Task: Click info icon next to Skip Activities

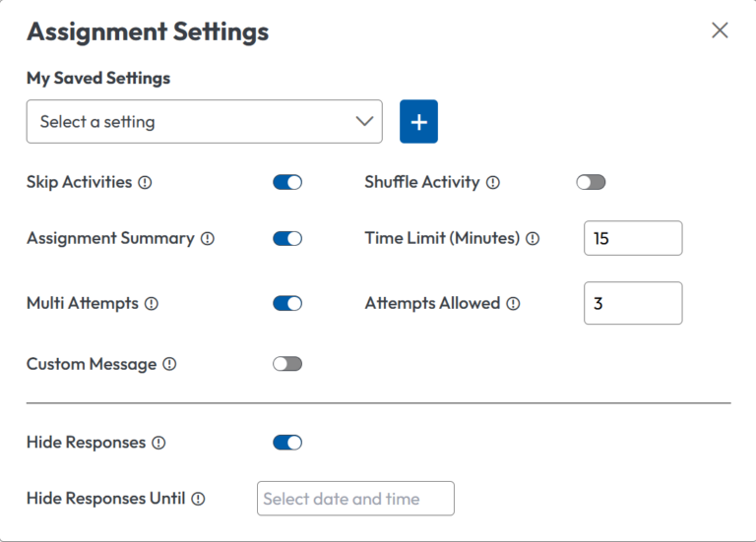Action: tap(145, 182)
